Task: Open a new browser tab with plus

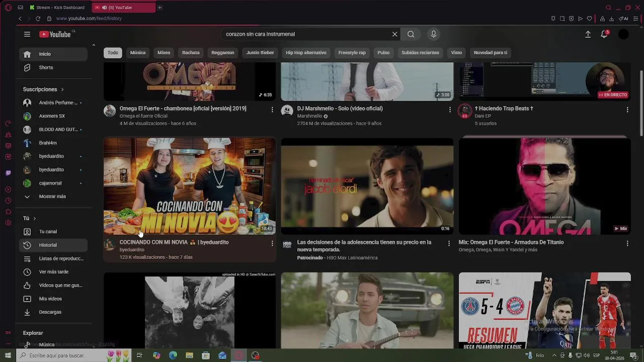Action: [160, 8]
